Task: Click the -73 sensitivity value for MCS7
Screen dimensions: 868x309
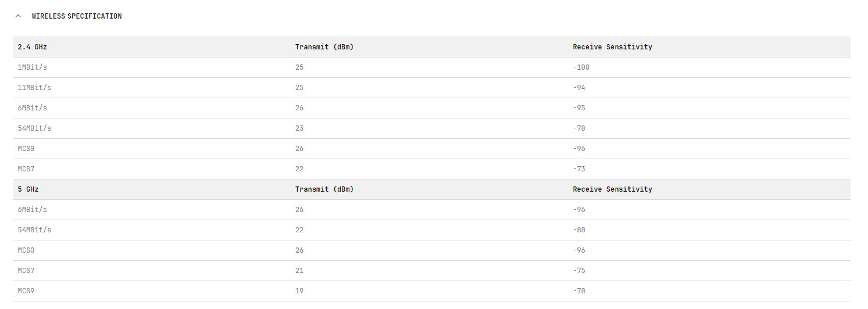Action: pos(579,169)
